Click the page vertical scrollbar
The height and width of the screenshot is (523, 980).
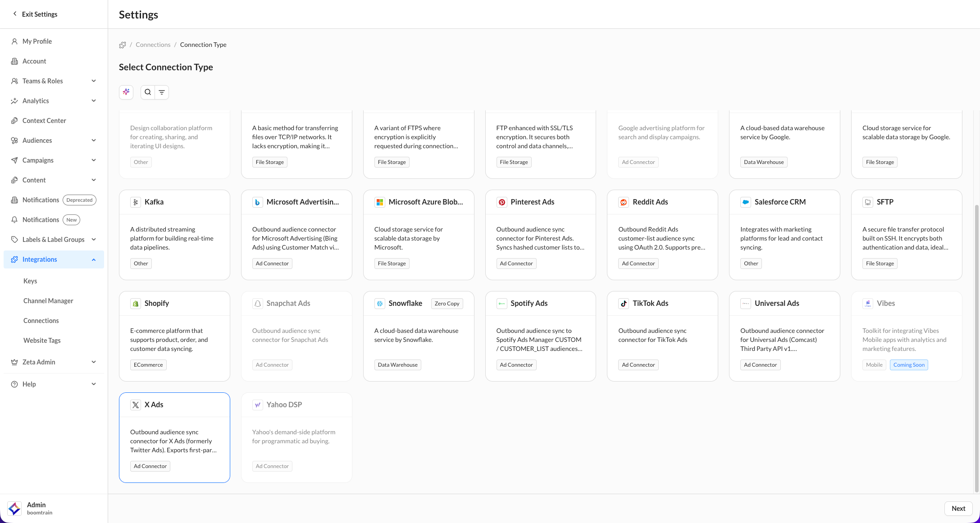tap(976, 348)
